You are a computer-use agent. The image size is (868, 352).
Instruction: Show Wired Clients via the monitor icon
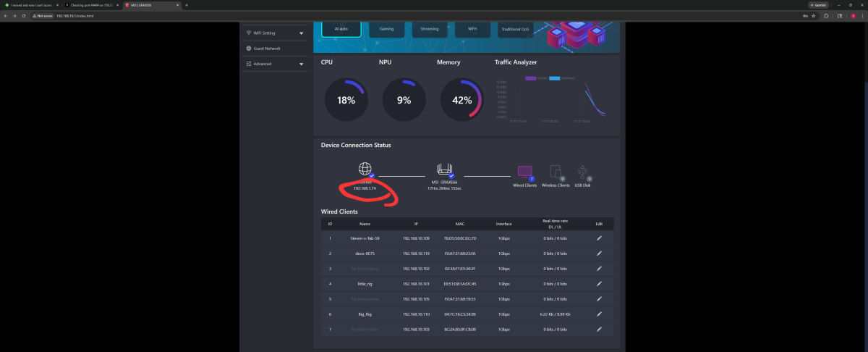(x=524, y=172)
